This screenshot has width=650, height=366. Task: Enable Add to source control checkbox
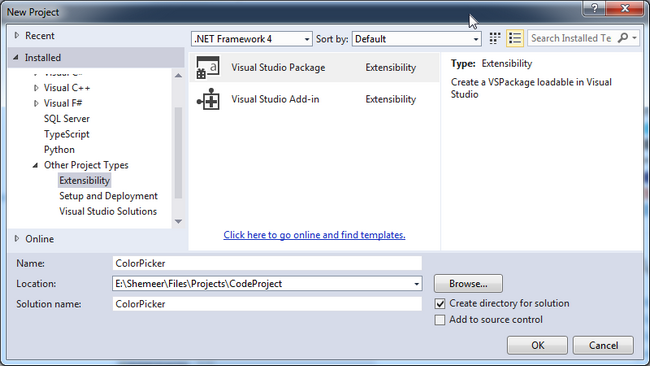[440, 320]
